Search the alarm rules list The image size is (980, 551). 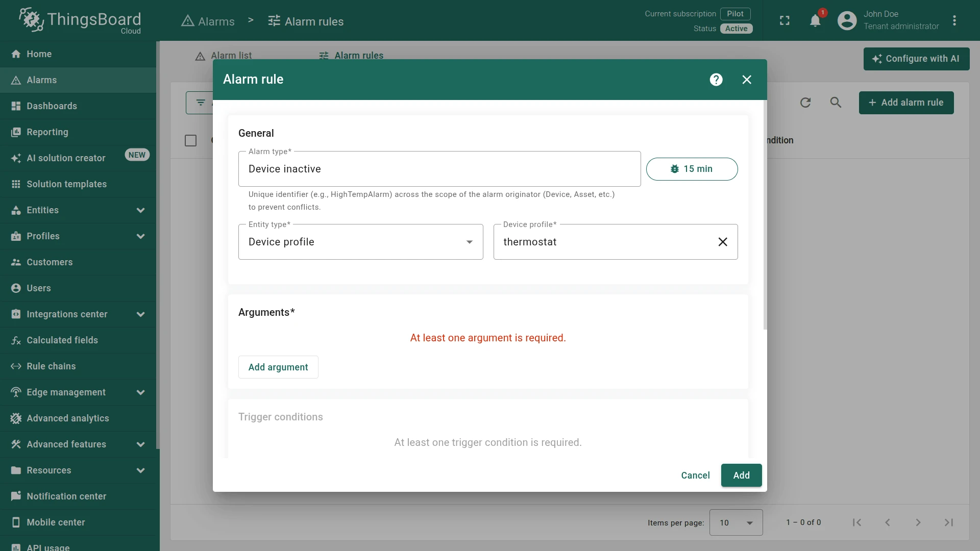[x=836, y=103]
